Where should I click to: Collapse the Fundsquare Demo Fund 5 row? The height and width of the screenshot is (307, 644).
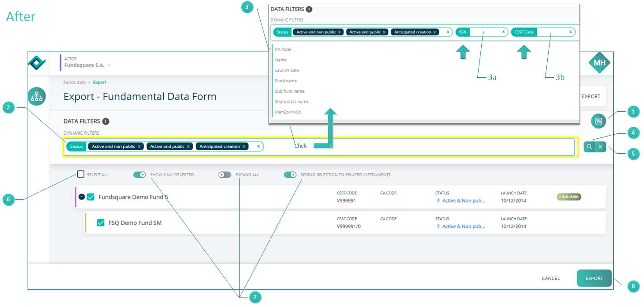(x=81, y=197)
